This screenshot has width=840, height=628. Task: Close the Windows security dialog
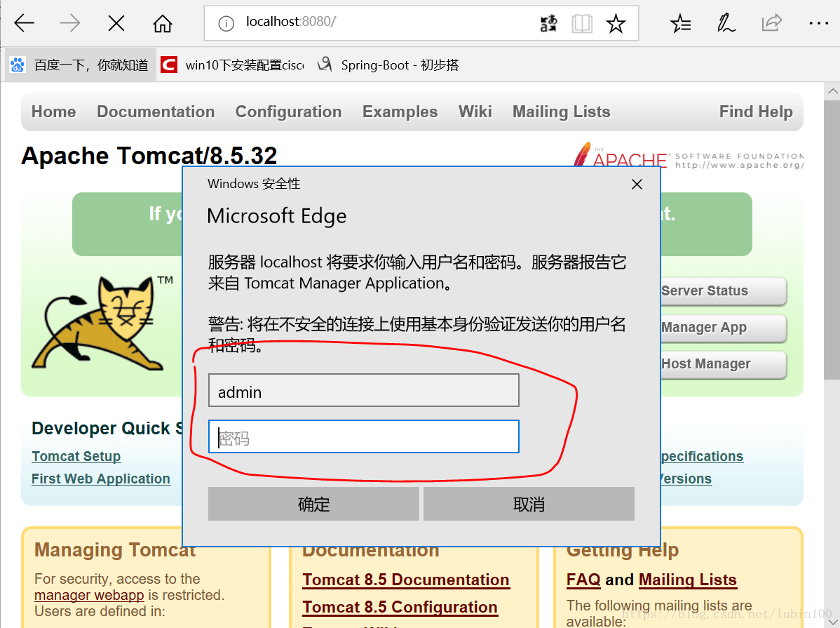click(x=637, y=185)
